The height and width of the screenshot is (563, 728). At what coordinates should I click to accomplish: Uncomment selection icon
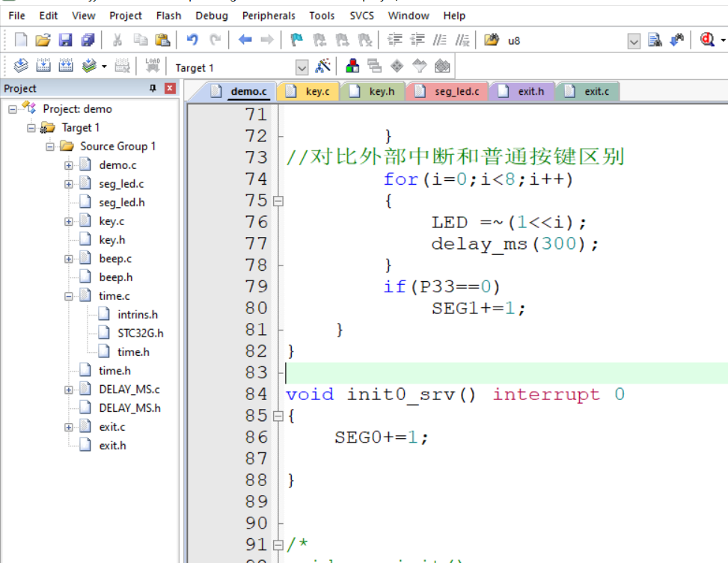pos(462,40)
